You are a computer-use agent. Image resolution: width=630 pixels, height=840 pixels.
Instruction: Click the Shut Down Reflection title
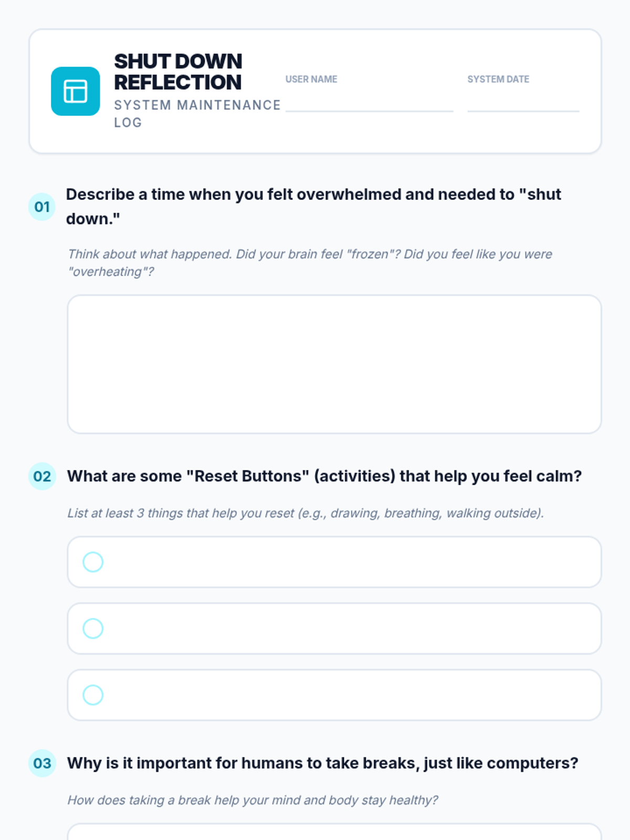178,72
